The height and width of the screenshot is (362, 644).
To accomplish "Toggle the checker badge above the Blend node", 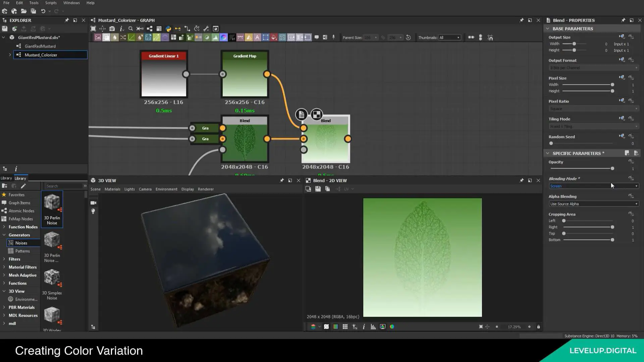I will coord(316,115).
